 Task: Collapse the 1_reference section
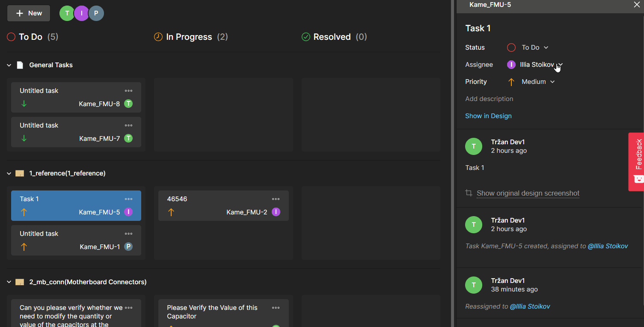[x=9, y=173]
